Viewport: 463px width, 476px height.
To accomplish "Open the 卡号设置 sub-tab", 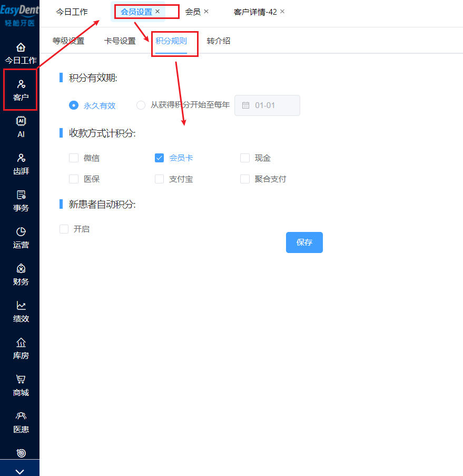I will pyautogui.click(x=120, y=41).
